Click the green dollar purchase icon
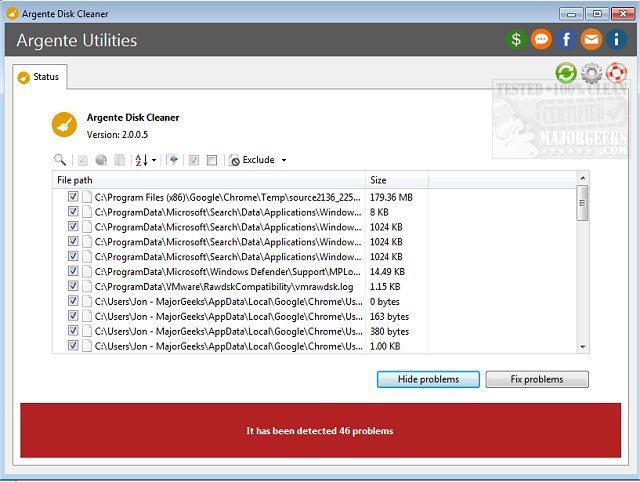The height and width of the screenshot is (482, 640). click(516, 40)
